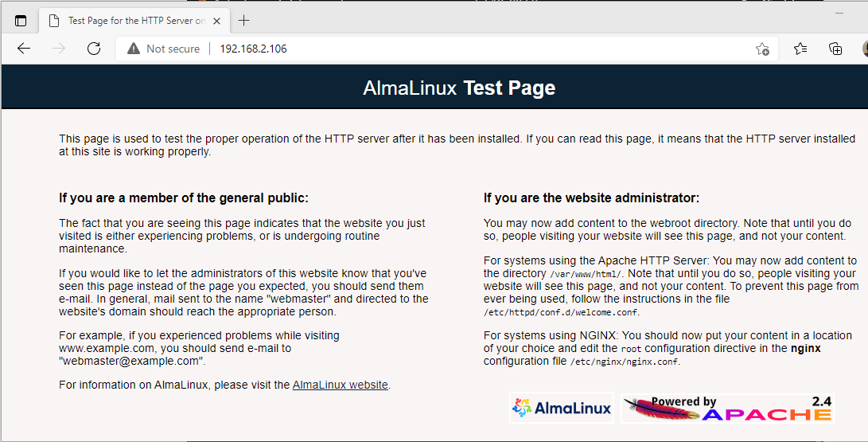Click the Powered by Apache 2.4 badge
The image size is (868, 442).
727,409
